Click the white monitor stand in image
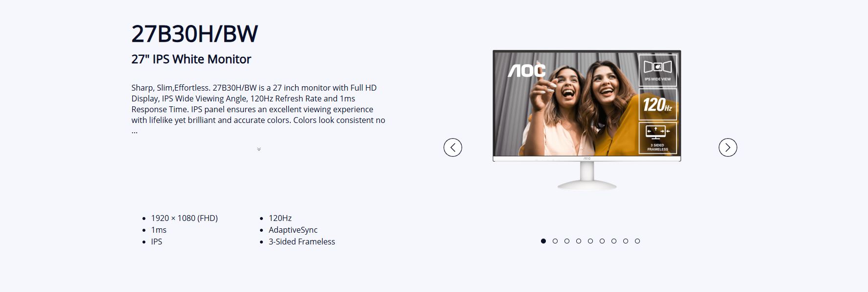Screen dimensions: 868x292 (x=587, y=176)
